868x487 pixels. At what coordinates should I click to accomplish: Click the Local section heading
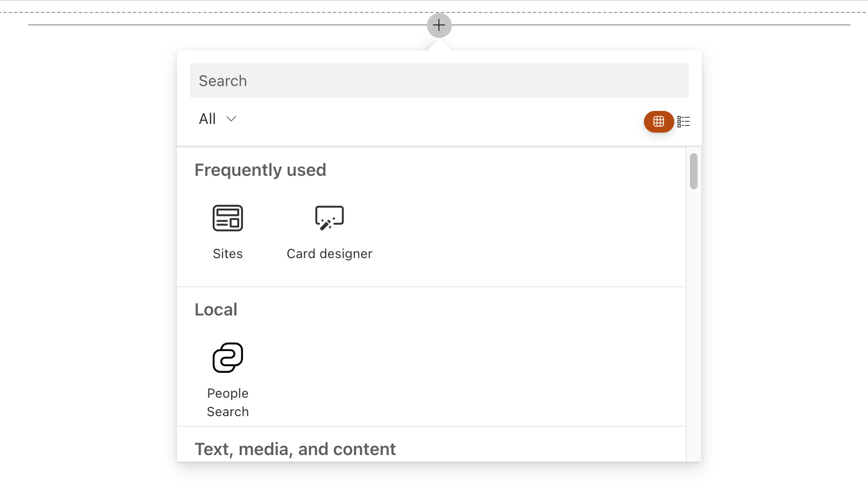[215, 309]
